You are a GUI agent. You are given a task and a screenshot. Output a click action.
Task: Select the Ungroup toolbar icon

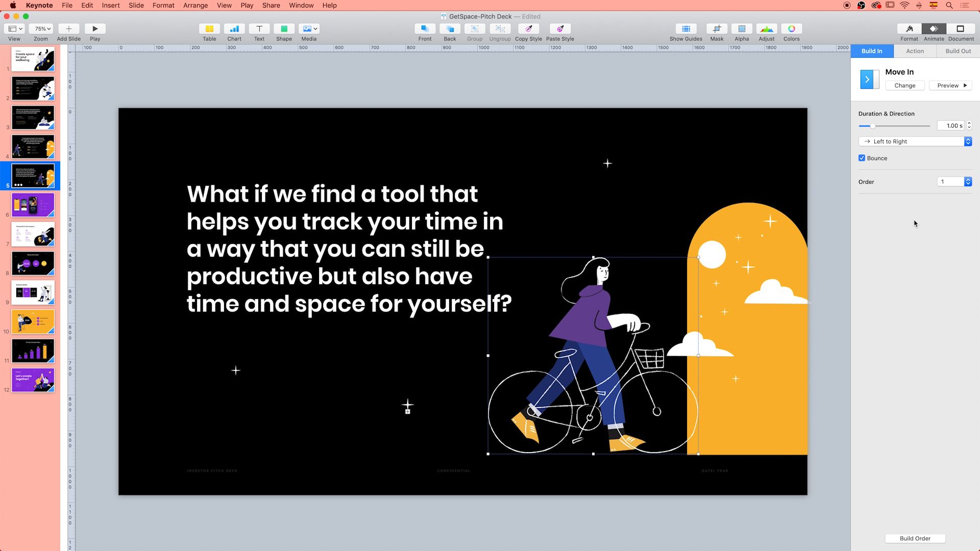click(x=500, y=29)
